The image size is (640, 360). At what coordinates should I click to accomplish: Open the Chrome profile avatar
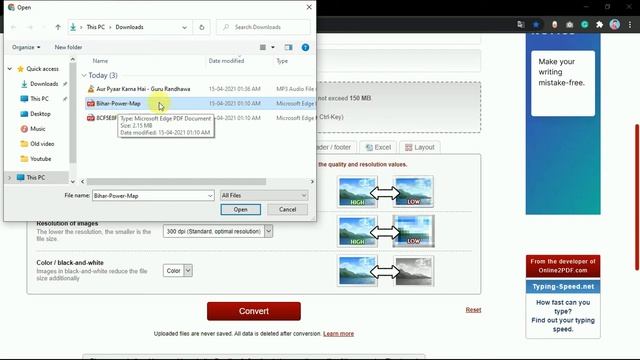[x=615, y=24]
